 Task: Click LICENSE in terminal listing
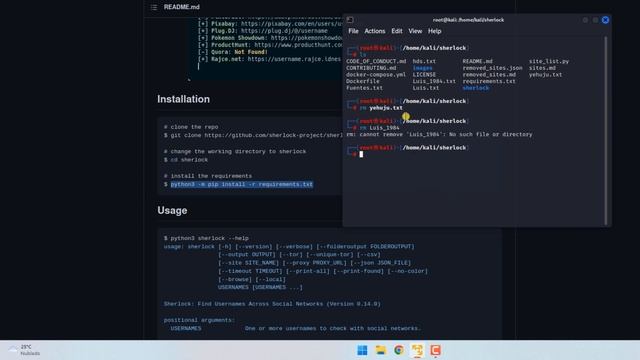point(424,75)
